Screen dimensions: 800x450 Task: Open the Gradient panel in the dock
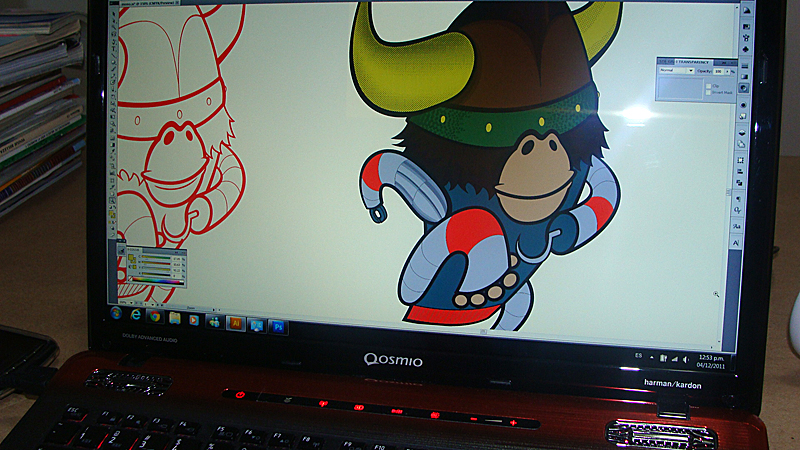744,77
